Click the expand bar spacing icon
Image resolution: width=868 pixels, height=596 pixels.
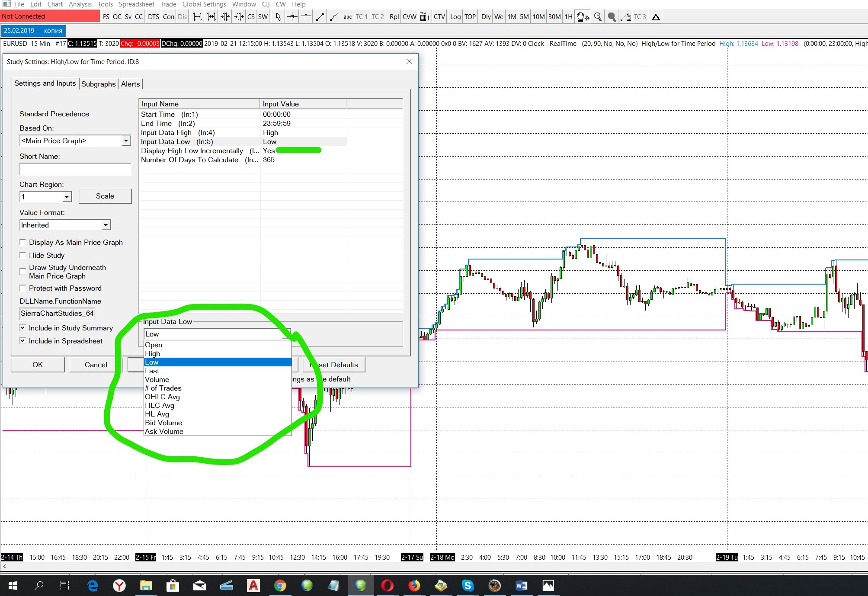tap(197, 17)
